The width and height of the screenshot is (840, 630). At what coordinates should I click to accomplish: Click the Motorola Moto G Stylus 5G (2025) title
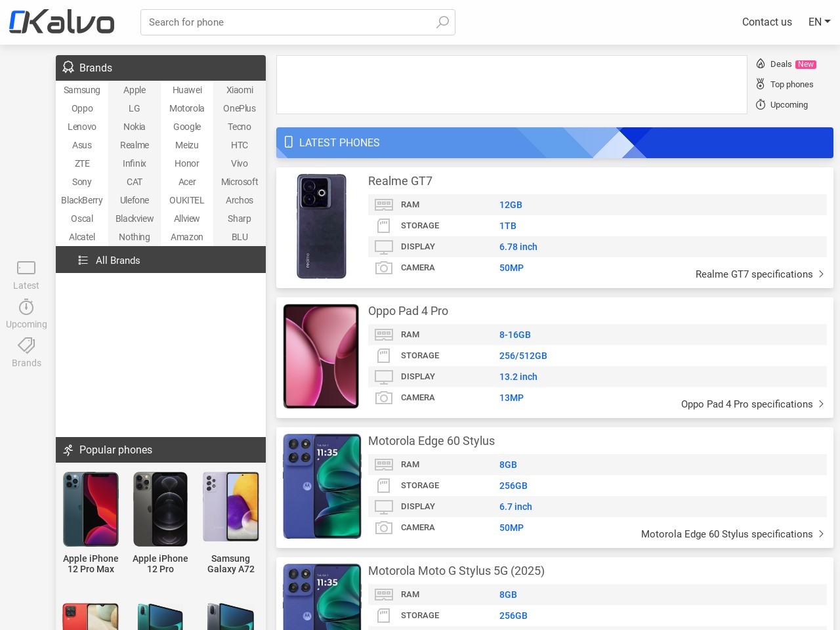click(456, 571)
